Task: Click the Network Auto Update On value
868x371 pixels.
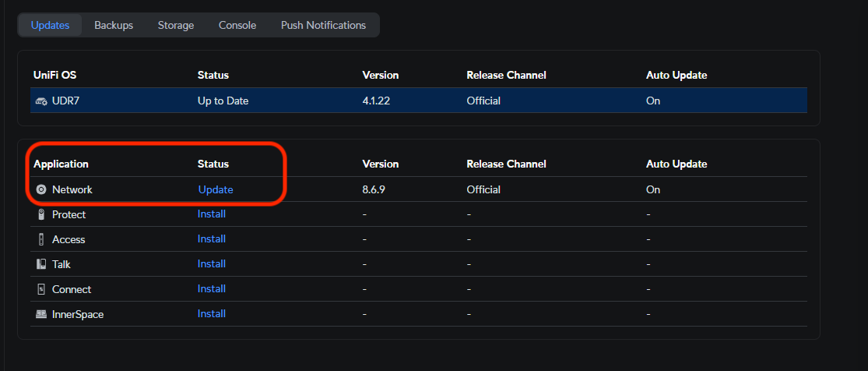Action: pos(653,189)
